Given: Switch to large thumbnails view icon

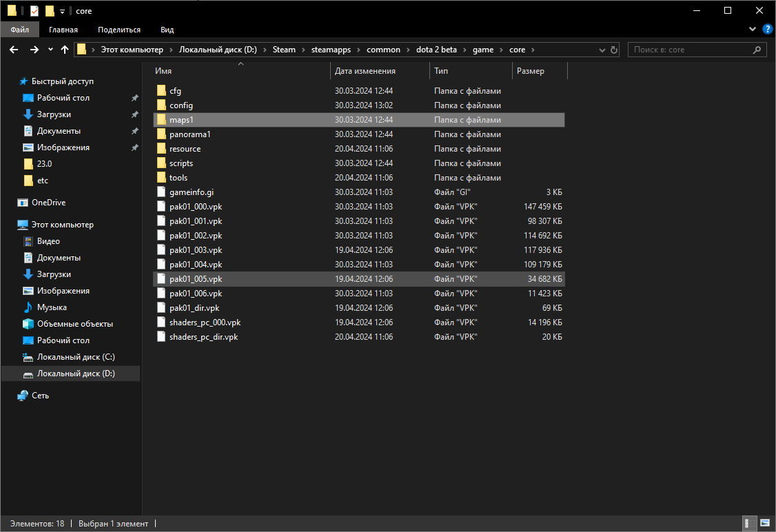Looking at the screenshot, I should point(765,523).
